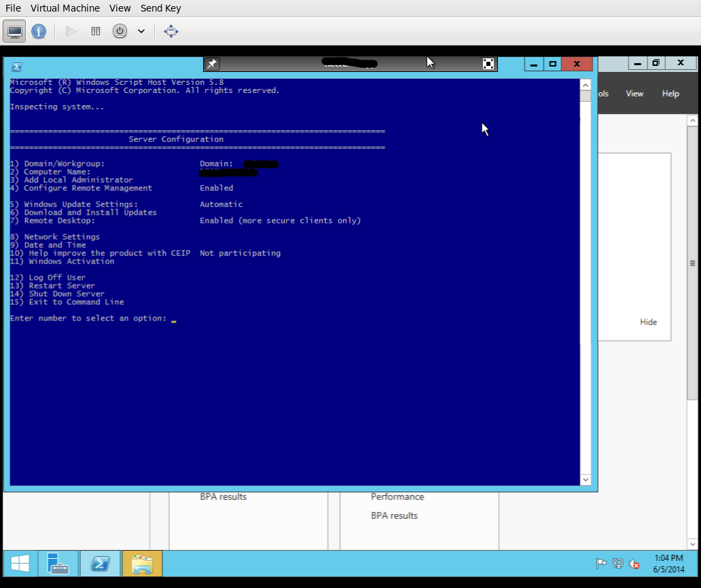This screenshot has width=701, height=588.
Task: Click 'Date and Time' option line
Action: pos(48,245)
